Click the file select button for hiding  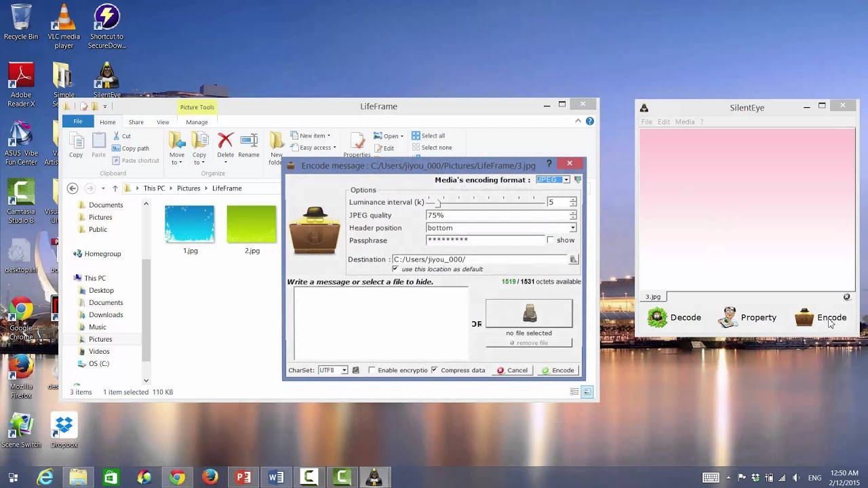tap(529, 314)
